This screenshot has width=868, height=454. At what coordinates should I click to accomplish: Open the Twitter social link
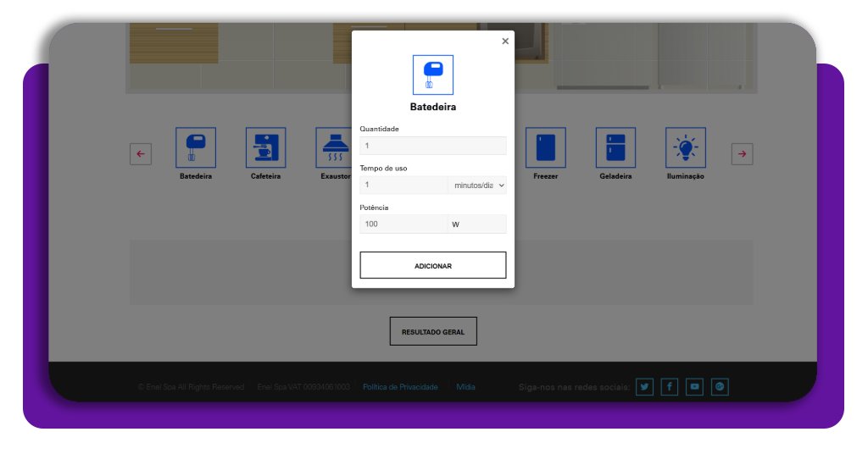click(644, 387)
